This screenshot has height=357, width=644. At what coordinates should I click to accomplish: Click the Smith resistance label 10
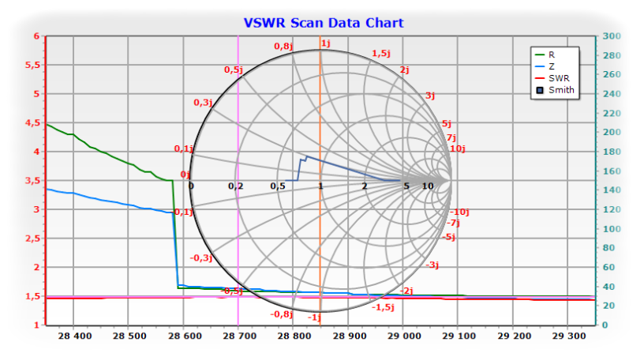(x=428, y=186)
